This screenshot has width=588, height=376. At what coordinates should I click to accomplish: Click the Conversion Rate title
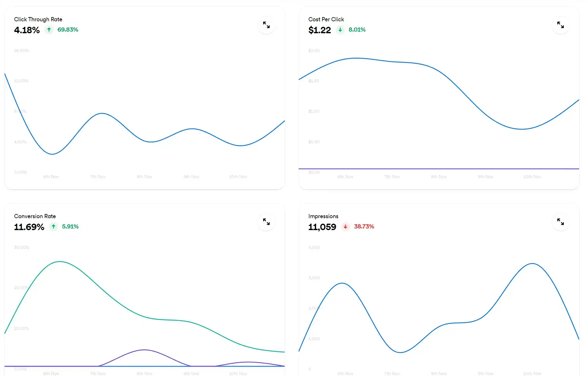click(35, 216)
